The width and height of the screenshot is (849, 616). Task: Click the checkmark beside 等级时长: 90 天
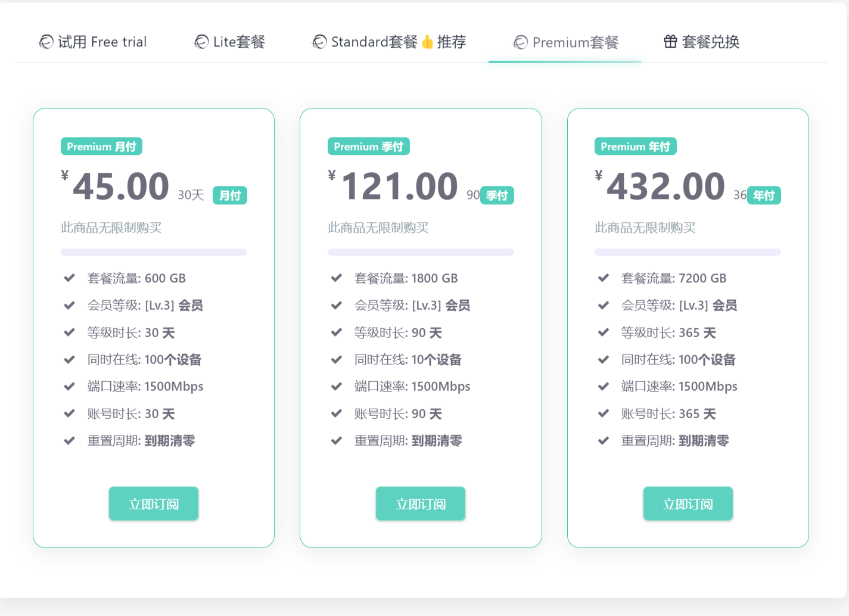pyautogui.click(x=336, y=332)
